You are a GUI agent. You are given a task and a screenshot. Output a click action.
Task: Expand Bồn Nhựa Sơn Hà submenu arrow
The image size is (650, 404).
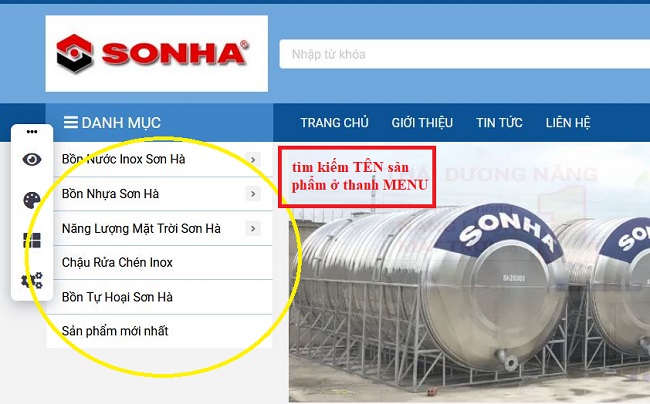[x=253, y=194]
